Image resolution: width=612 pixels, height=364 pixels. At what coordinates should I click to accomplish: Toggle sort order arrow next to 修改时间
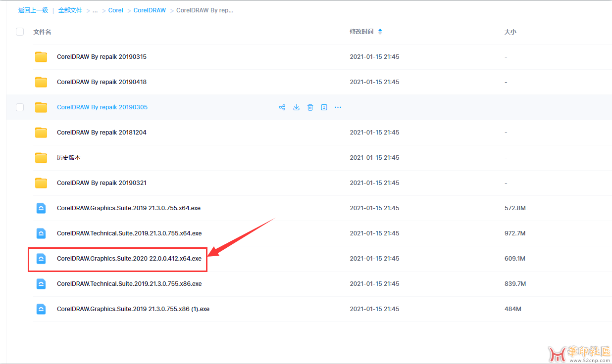(380, 32)
